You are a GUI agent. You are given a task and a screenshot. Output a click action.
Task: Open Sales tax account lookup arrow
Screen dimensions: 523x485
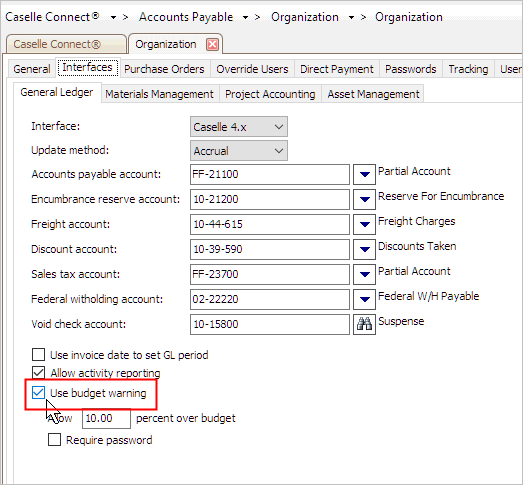pos(364,274)
